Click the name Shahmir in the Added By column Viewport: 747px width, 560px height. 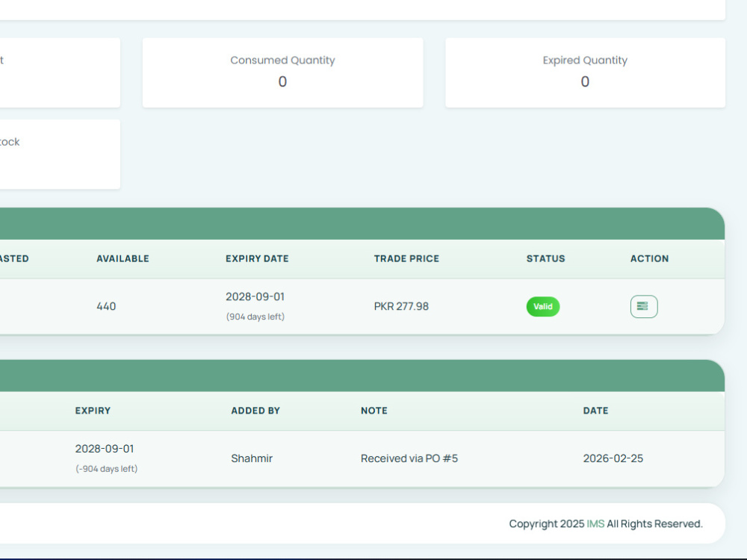coord(252,458)
